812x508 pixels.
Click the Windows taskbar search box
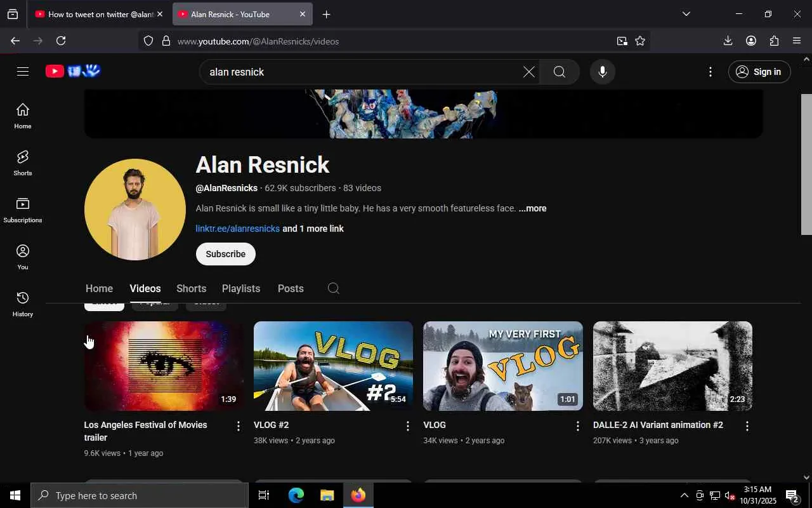(x=140, y=495)
